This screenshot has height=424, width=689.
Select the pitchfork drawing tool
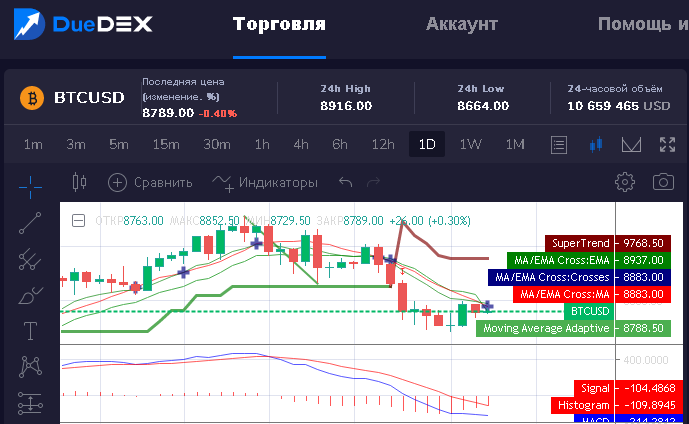point(30,259)
